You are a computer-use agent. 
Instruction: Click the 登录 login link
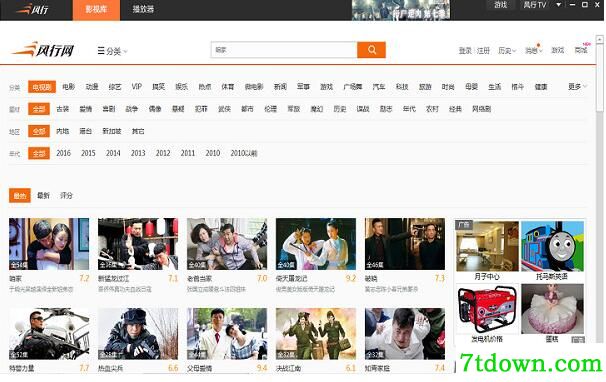[x=465, y=51]
